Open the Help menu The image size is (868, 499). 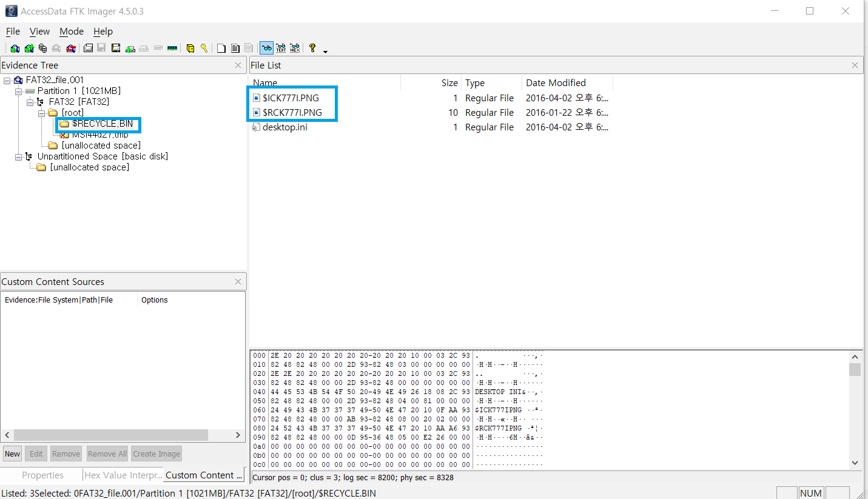click(x=103, y=32)
